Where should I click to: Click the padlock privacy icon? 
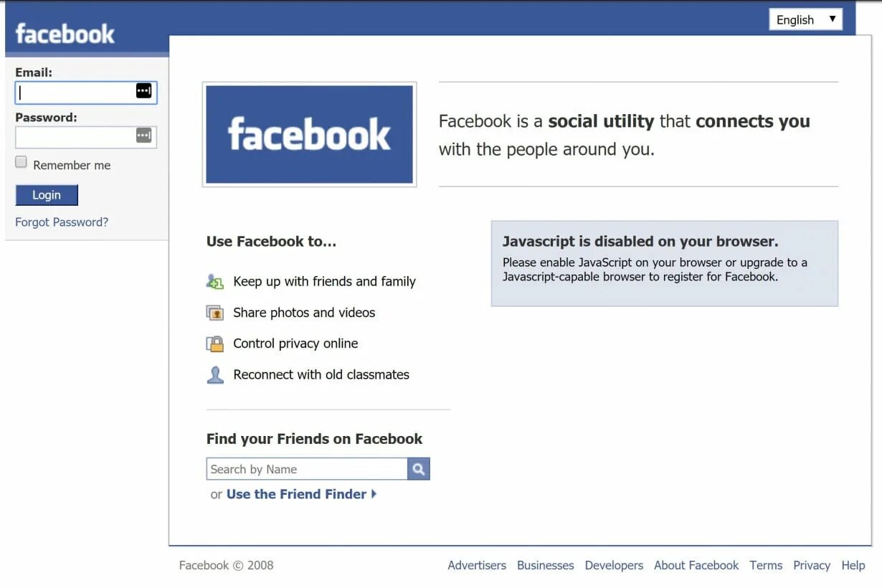215,343
